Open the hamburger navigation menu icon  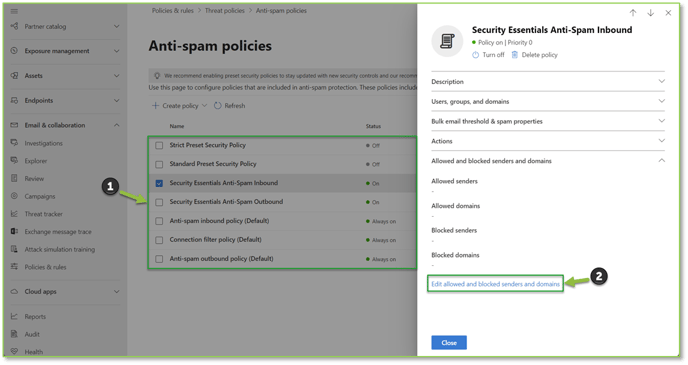coord(14,11)
